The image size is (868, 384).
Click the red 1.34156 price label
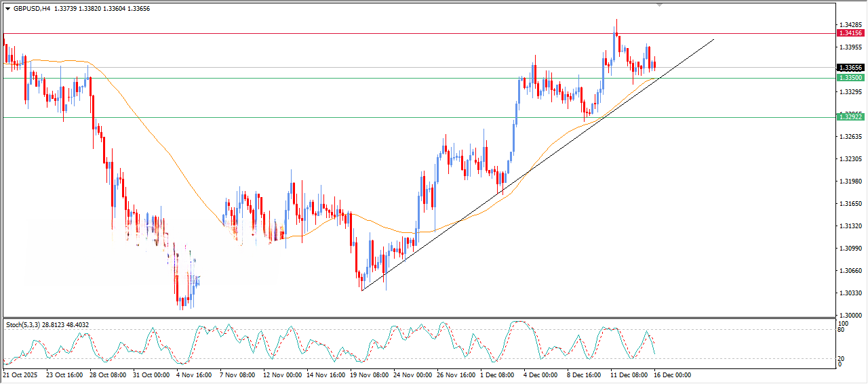pyautogui.click(x=850, y=33)
